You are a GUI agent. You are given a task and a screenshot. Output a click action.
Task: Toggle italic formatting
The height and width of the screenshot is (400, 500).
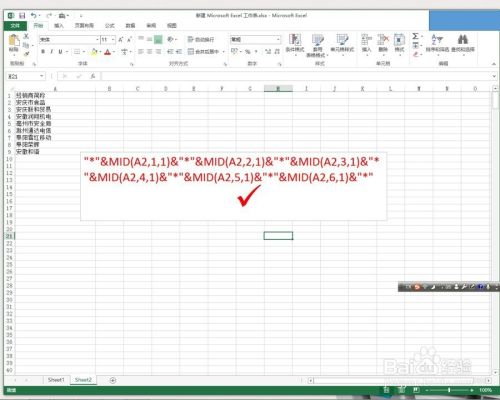(51, 52)
